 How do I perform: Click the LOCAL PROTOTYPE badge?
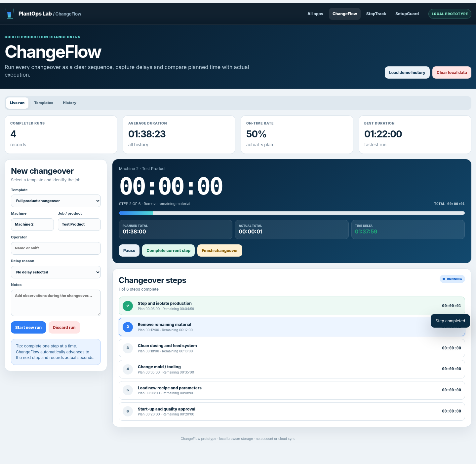click(x=450, y=14)
